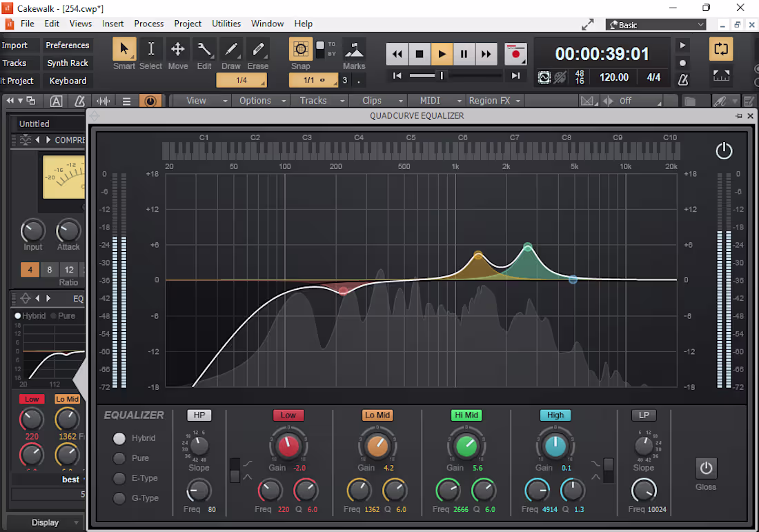Screen dimensions: 759x532
Task: Click the Stop transport button
Action: pyautogui.click(x=420, y=54)
